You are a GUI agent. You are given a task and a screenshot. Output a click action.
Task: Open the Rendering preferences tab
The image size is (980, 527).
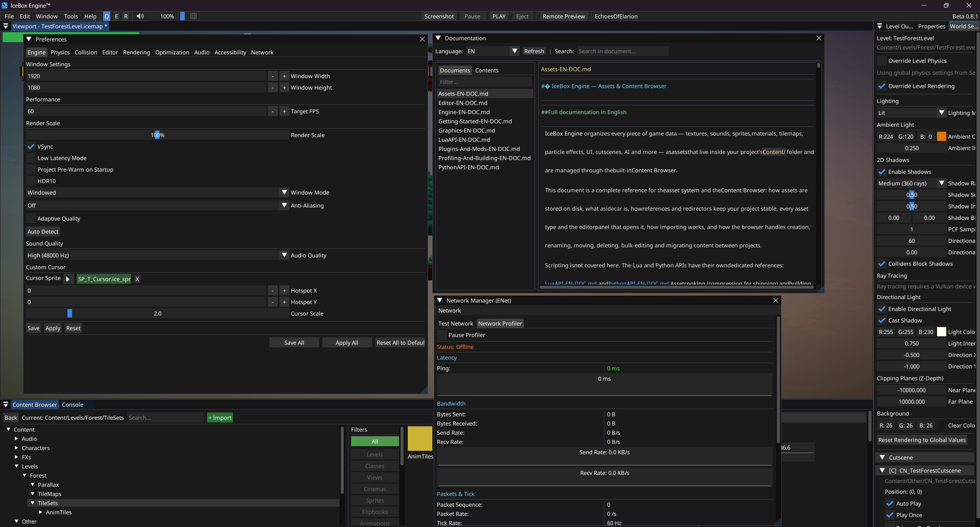(x=136, y=52)
